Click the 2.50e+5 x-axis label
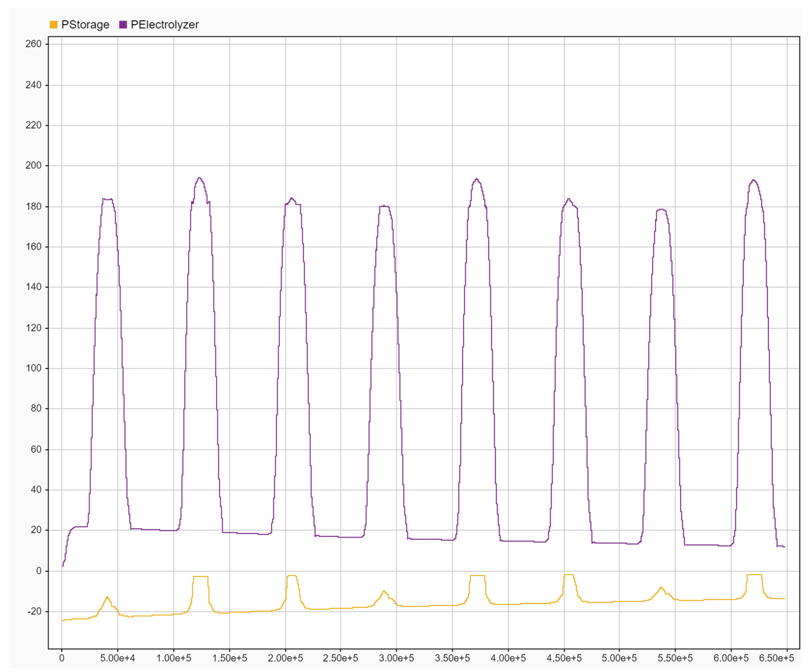The width and height of the screenshot is (808, 672). (340, 658)
